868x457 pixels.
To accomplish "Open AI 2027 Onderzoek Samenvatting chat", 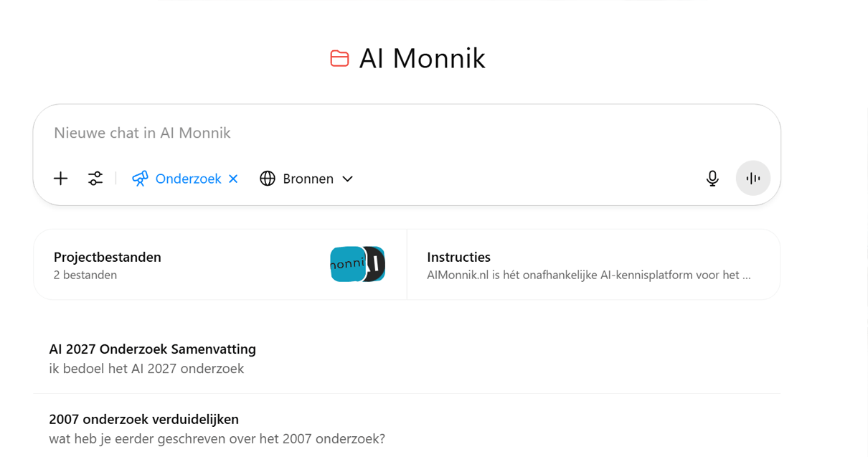I will pos(407,359).
